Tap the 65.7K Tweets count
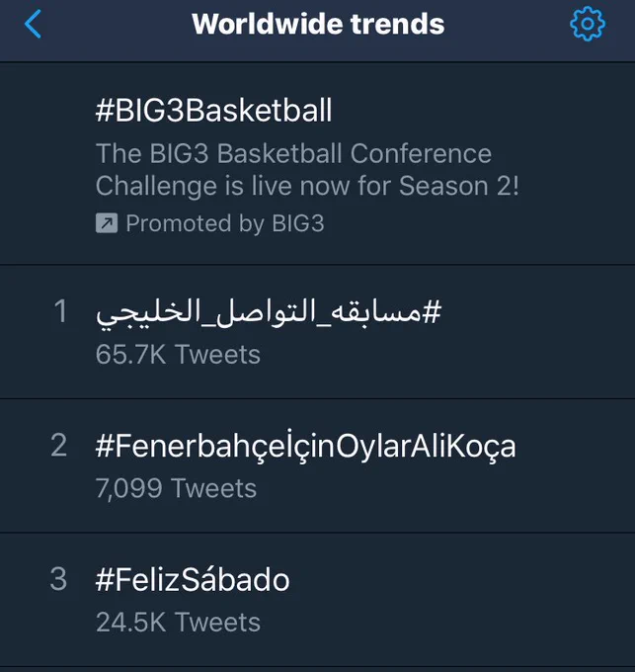Image resolution: width=635 pixels, height=672 pixels. click(x=178, y=355)
